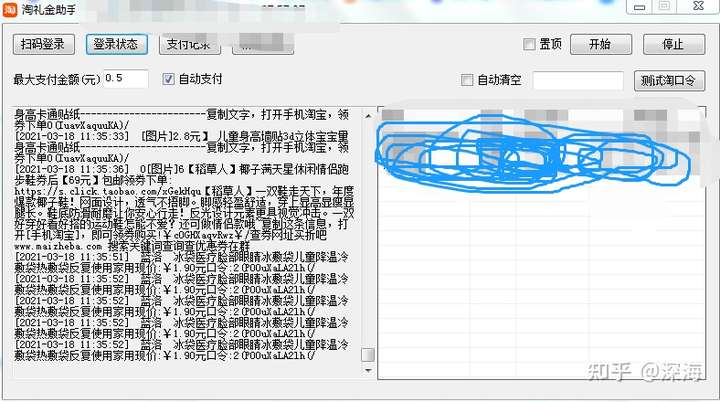Click the log scrollbar thumb
Image resolution: width=720 pixels, height=402 pixels.
(x=368, y=355)
